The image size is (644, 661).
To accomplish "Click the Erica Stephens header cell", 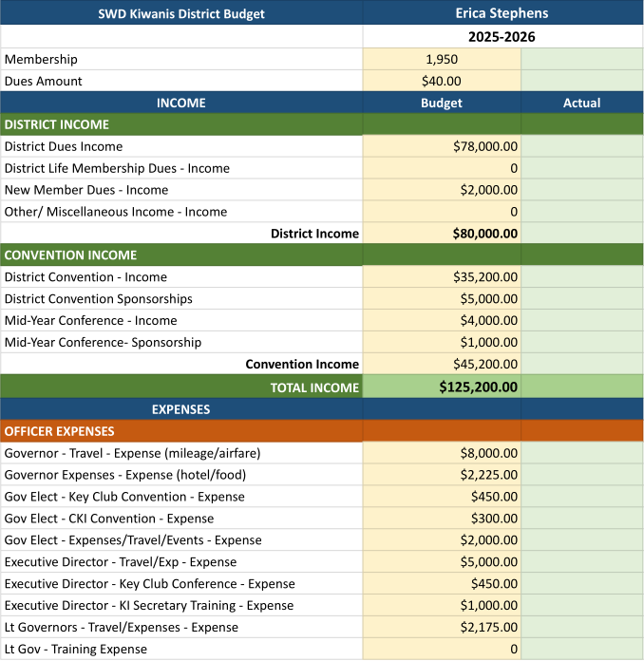I will (x=502, y=13).
